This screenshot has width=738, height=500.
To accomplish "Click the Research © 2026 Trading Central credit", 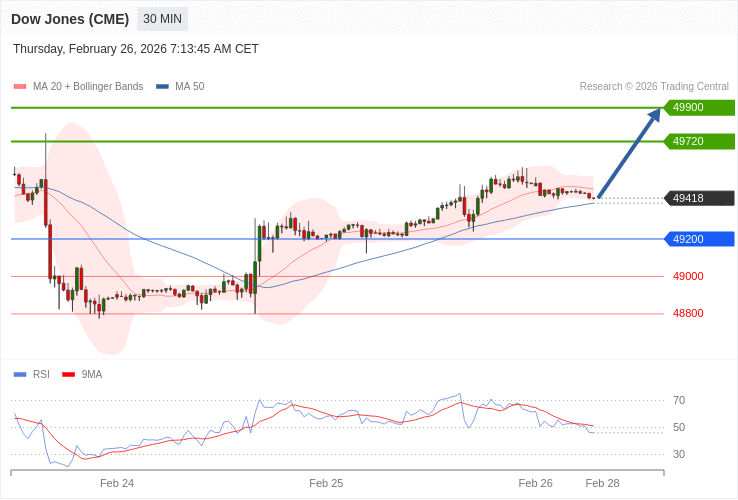I will click(654, 87).
